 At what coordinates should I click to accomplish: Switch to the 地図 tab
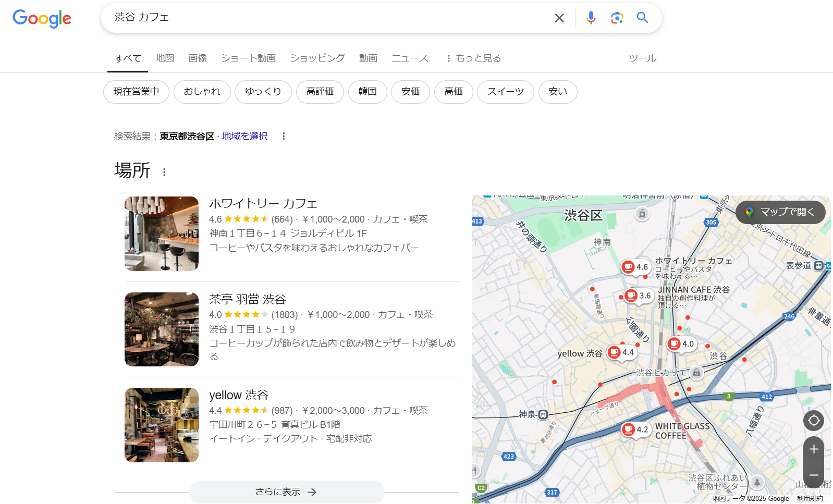(165, 58)
